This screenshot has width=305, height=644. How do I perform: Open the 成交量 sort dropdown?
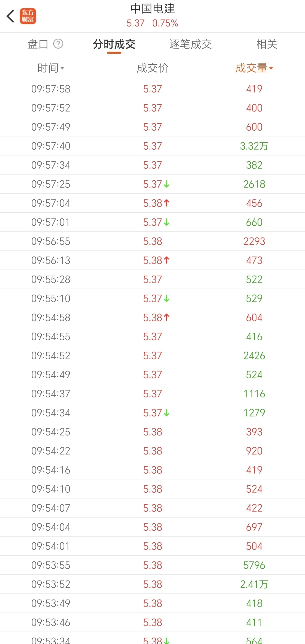[x=254, y=68]
